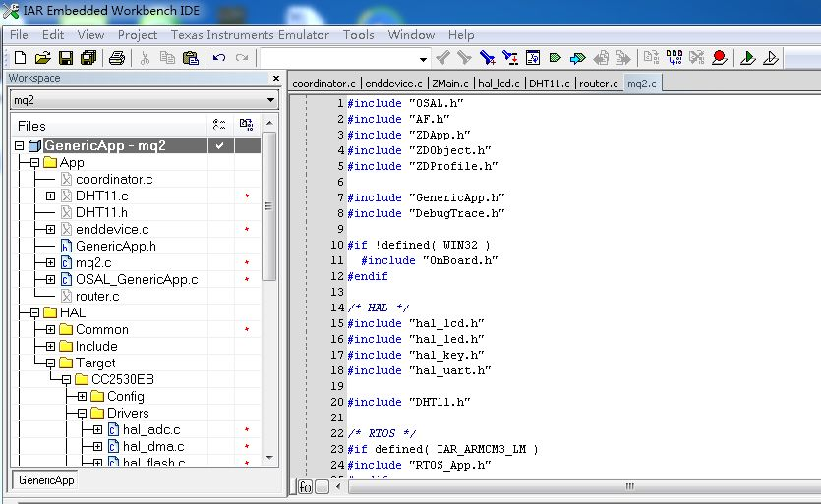Expand the Common folder under HAL
Screen dimensions: 821x504
click(50, 329)
